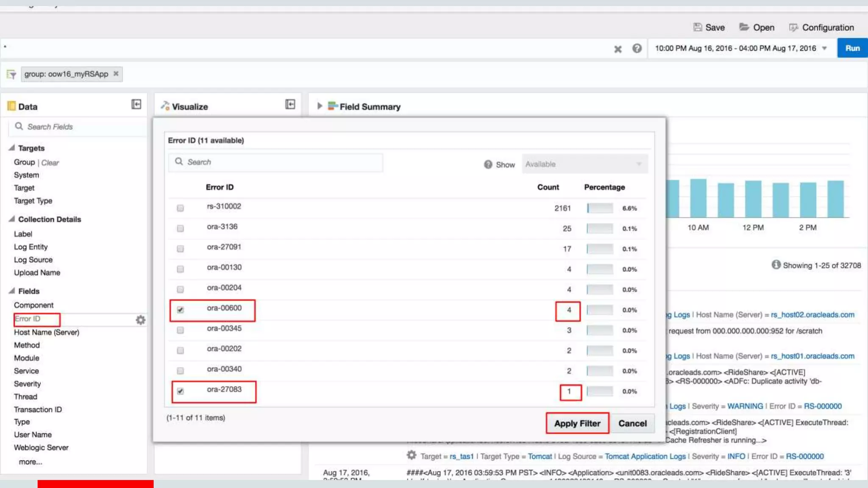Uncheck the ora-00600 checkbox

(x=181, y=310)
